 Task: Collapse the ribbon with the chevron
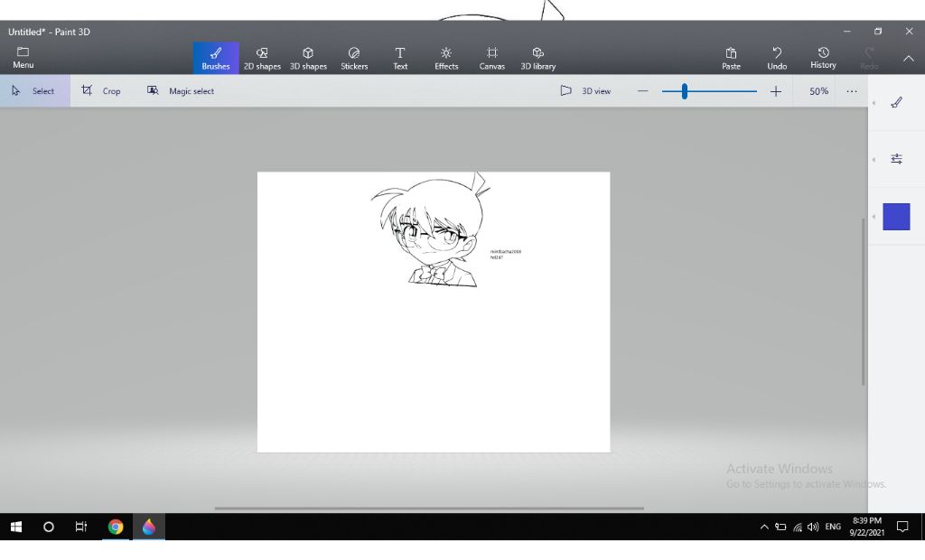909,59
